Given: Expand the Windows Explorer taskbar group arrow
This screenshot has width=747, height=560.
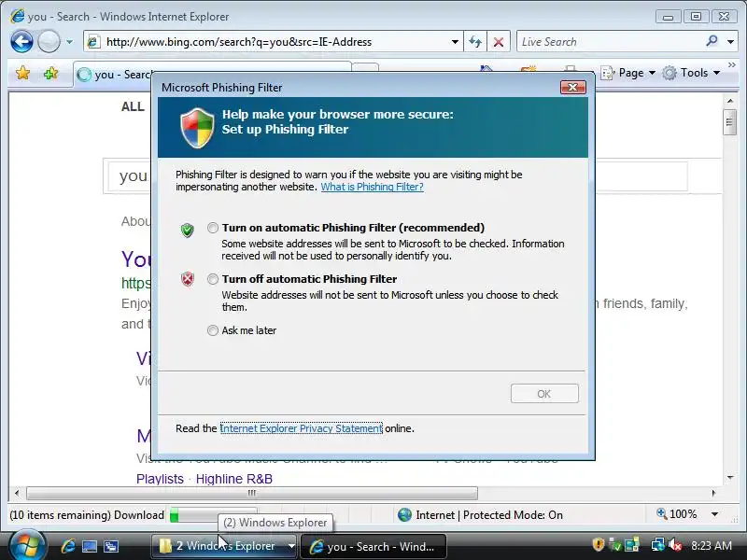Looking at the screenshot, I should [291, 546].
